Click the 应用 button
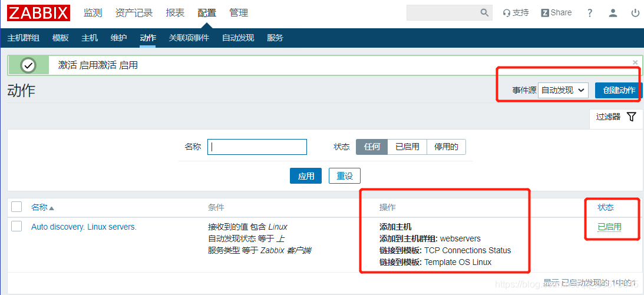 point(306,176)
